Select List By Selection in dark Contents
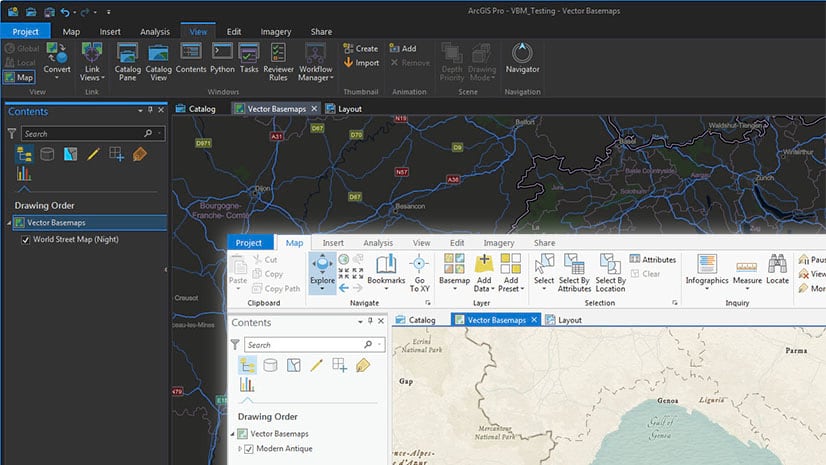826x465 pixels. 70,154
